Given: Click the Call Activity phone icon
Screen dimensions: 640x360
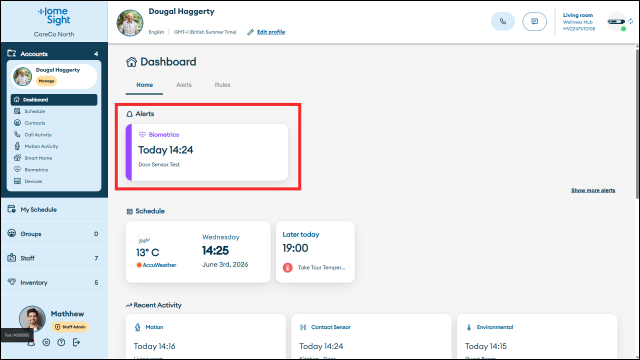Looking at the screenshot, I should [17, 134].
